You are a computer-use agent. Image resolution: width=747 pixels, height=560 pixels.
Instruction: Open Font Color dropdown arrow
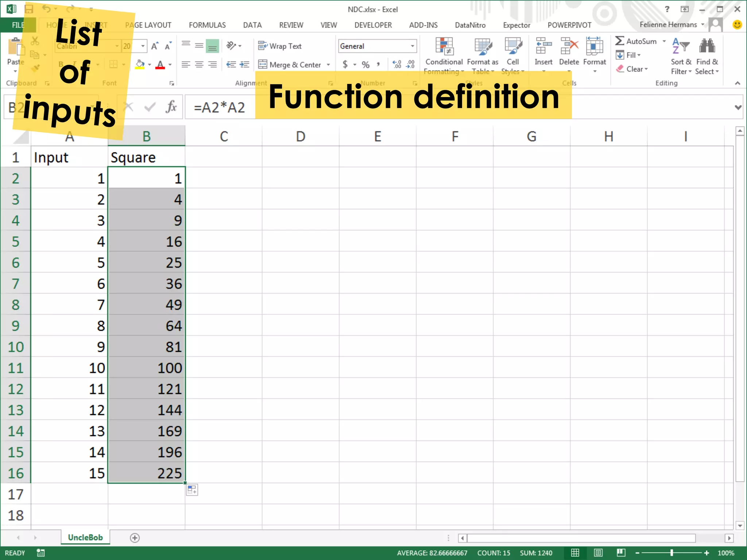pos(170,65)
